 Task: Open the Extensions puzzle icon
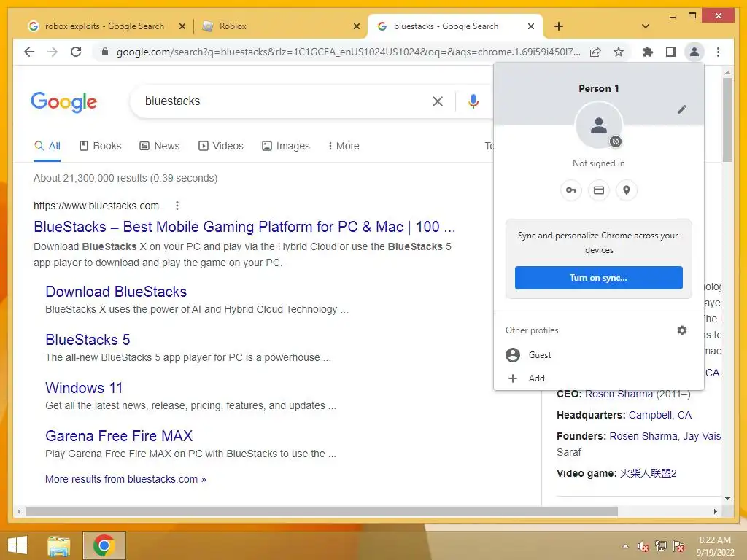(648, 52)
